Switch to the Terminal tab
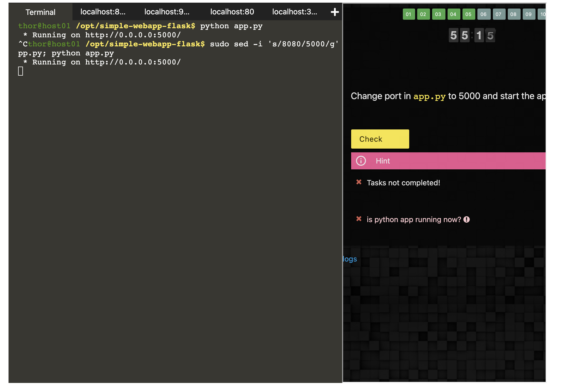 (x=40, y=12)
